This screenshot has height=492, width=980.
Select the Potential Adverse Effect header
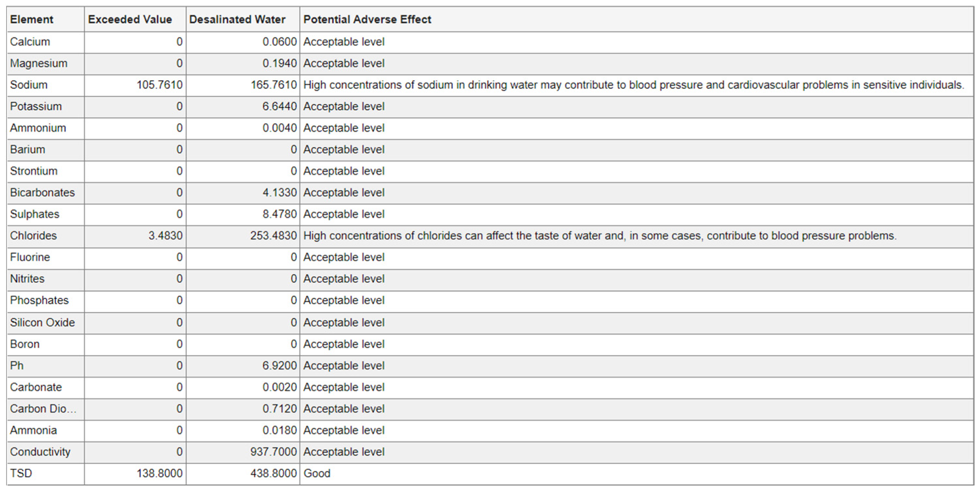(x=367, y=19)
